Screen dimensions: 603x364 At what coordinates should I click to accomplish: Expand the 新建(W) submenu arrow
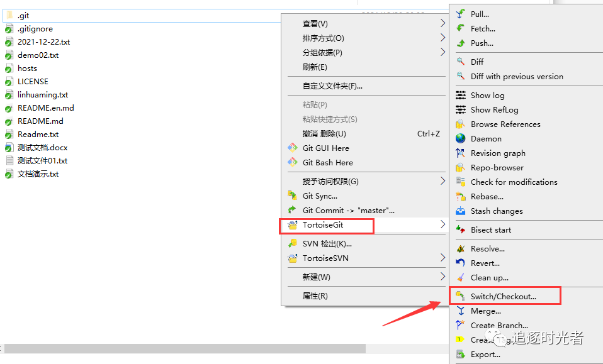[442, 277]
